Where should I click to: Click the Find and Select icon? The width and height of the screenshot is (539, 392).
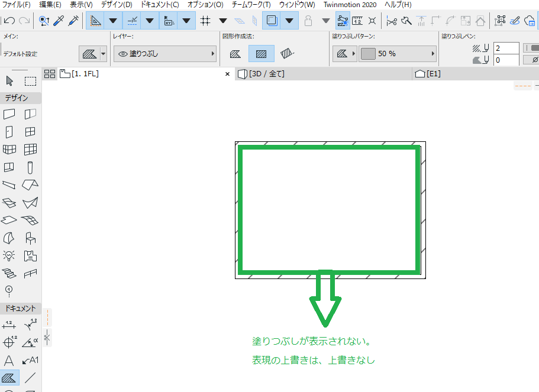coord(44,21)
